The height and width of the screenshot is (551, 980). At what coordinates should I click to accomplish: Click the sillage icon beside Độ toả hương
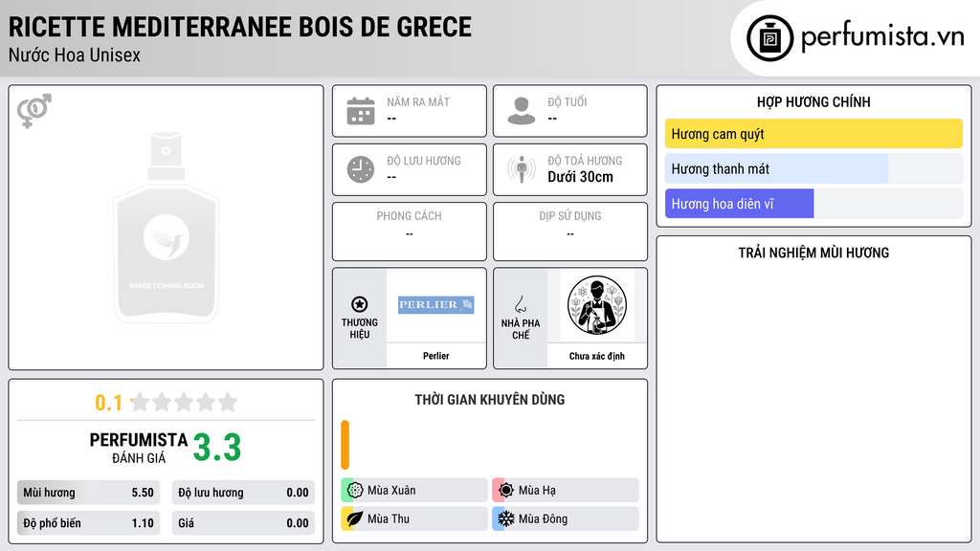click(522, 169)
